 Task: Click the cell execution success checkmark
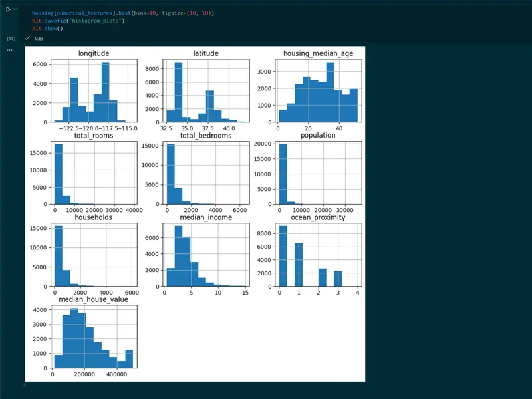click(27, 38)
